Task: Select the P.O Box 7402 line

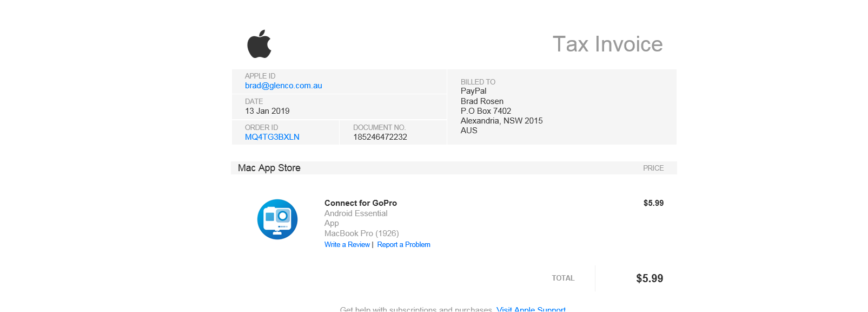Action: (x=486, y=111)
